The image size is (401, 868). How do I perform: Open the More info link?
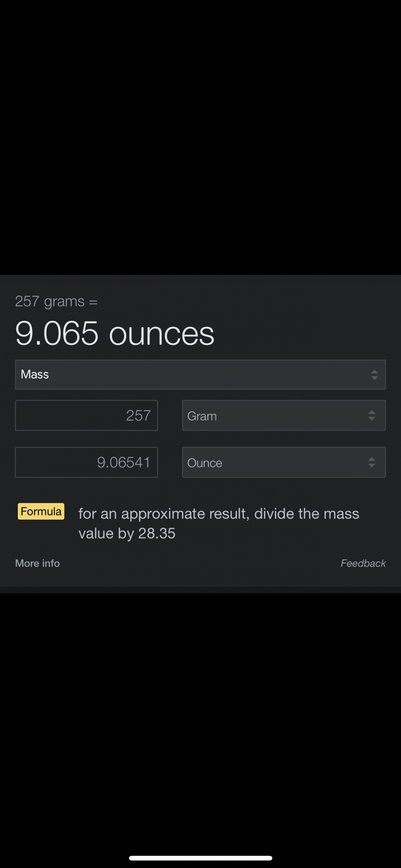click(38, 563)
